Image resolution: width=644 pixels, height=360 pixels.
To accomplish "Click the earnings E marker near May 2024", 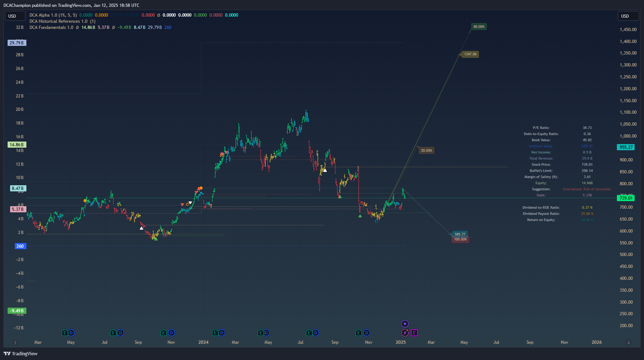I will (261, 333).
